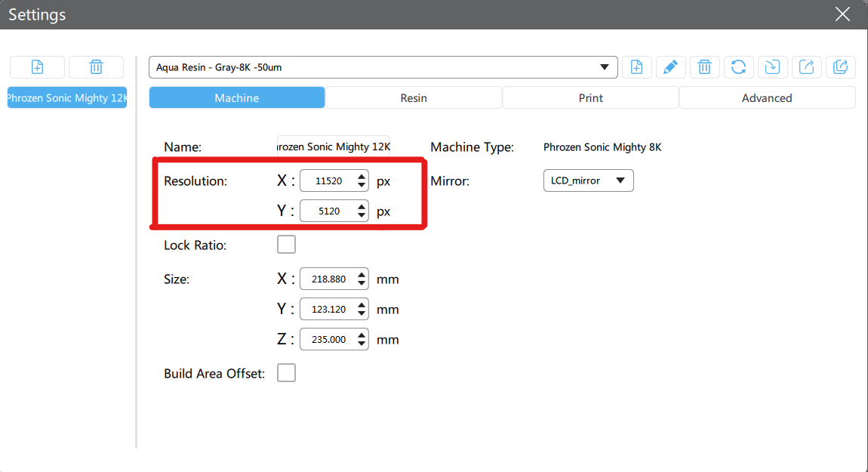Edit resin profile with the pencil icon

pos(670,67)
